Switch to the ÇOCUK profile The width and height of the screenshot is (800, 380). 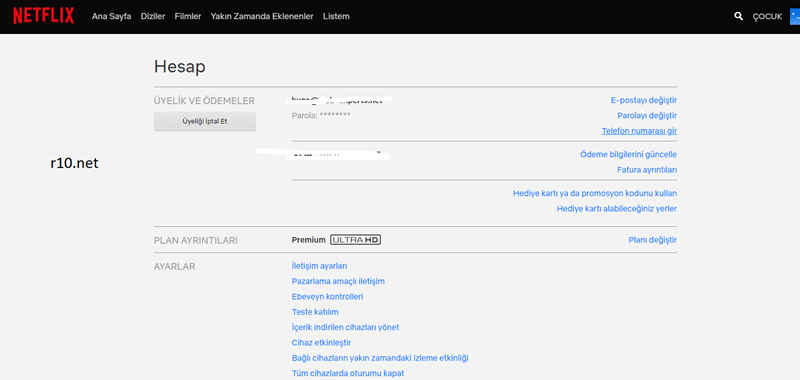767,16
